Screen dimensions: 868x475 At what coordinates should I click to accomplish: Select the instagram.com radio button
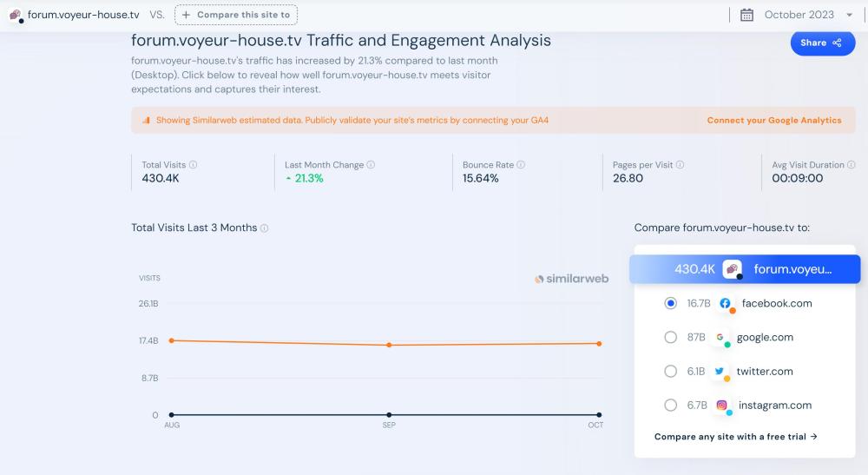tap(670, 406)
